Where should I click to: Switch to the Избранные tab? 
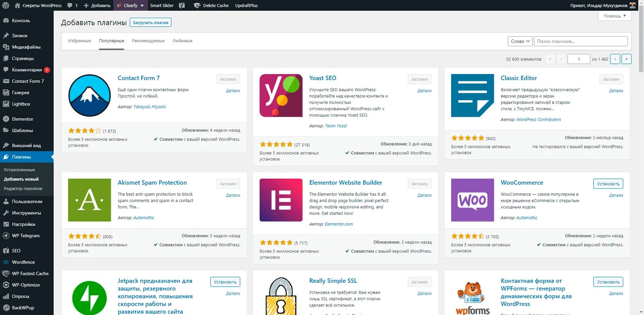(79, 41)
